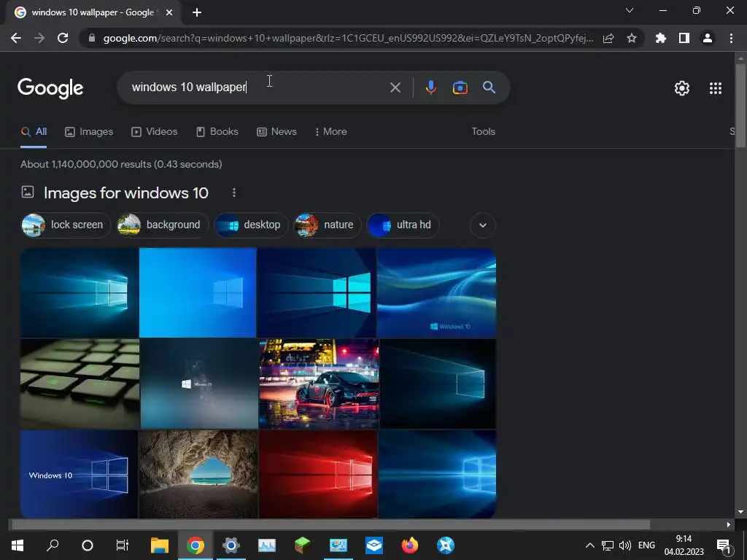Switch to the Books tab
747x560 pixels.
click(217, 131)
